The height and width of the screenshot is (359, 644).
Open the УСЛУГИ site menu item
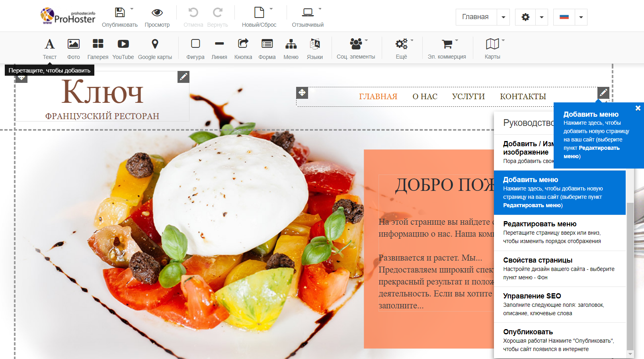pyautogui.click(x=468, y=96)
